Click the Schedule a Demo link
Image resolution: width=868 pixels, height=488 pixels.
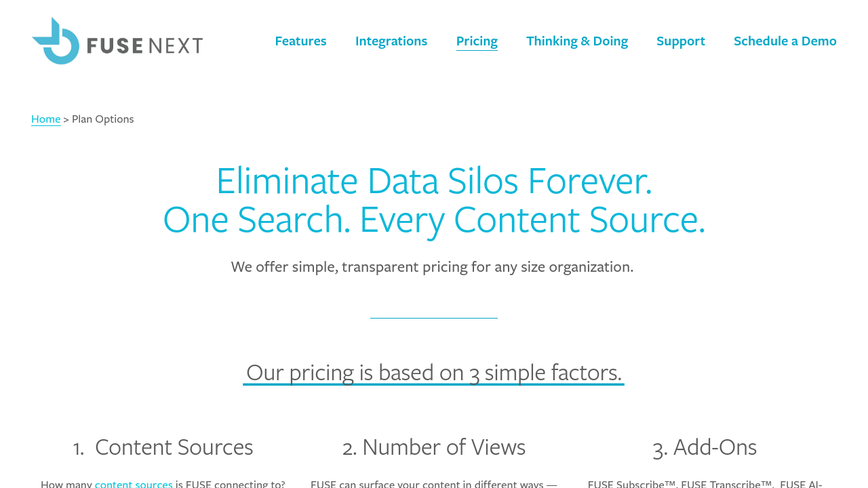tap(785, 41)
